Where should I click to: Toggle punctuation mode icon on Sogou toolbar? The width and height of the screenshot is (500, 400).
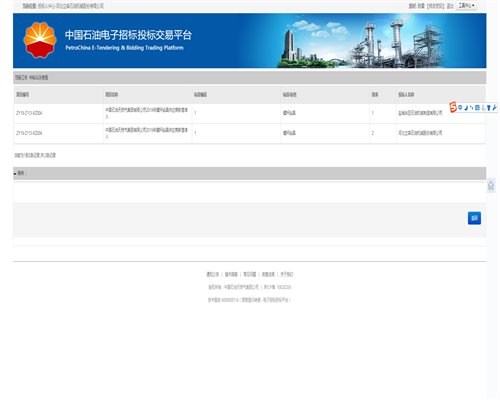pyautogui.click(x=472, y=107)
